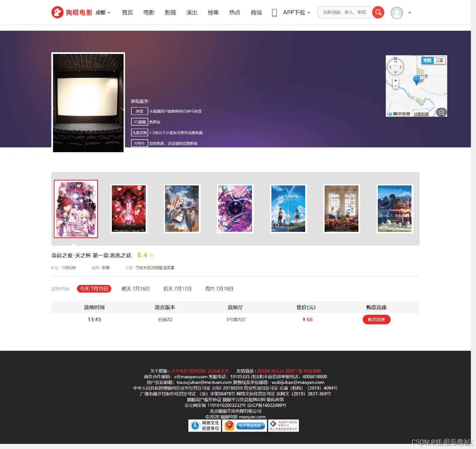Viewport: 476px width, 449px height.
Task: Select the fourth film poster, purple and dark
Action: (x=235, y=209)
